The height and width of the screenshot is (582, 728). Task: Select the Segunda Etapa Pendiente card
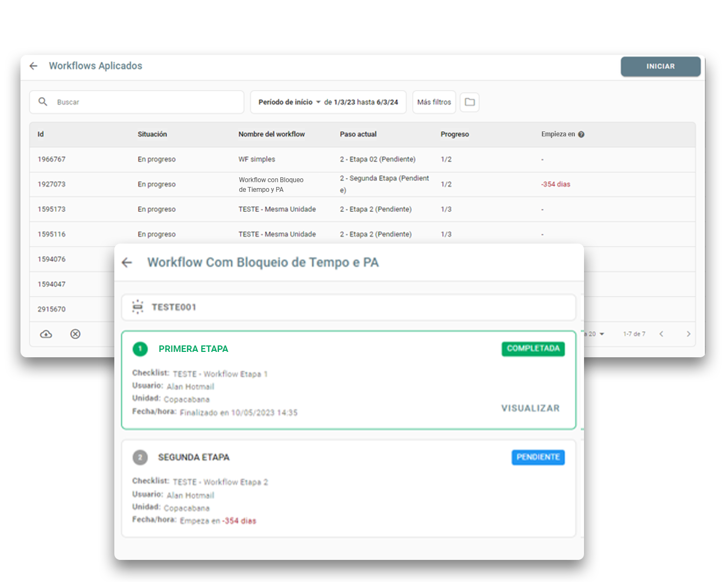click(349, 489)
